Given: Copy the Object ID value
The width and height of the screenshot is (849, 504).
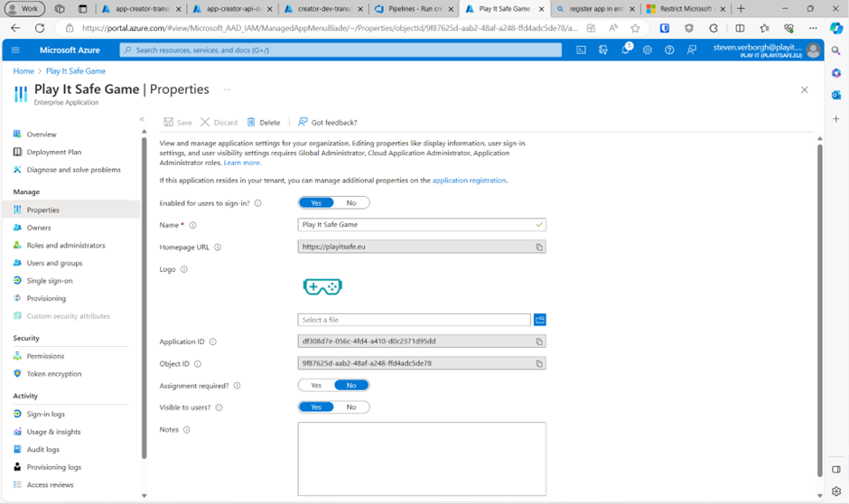Looking at the screenshot, I should point(539,364).
